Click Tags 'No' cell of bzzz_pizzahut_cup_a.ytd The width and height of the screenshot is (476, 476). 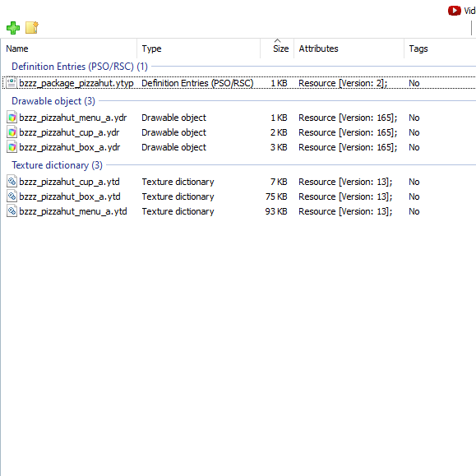coord(414,182)
